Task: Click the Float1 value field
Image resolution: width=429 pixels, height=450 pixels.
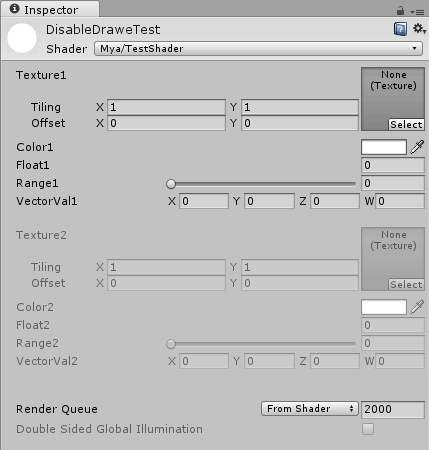Action: 393,165
